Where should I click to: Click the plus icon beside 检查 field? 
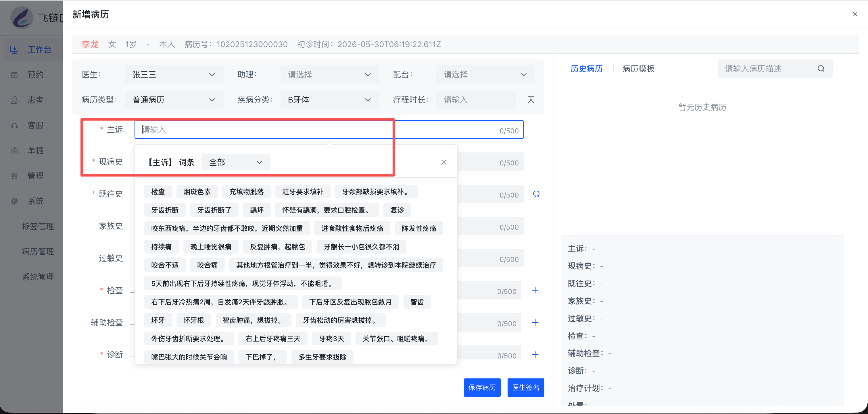click(x=535, y=290)
